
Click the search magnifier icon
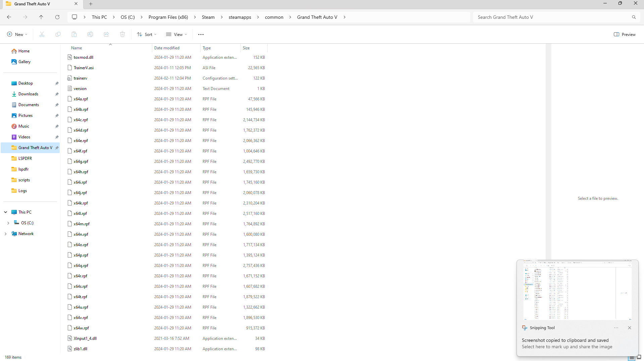point(634,17)
